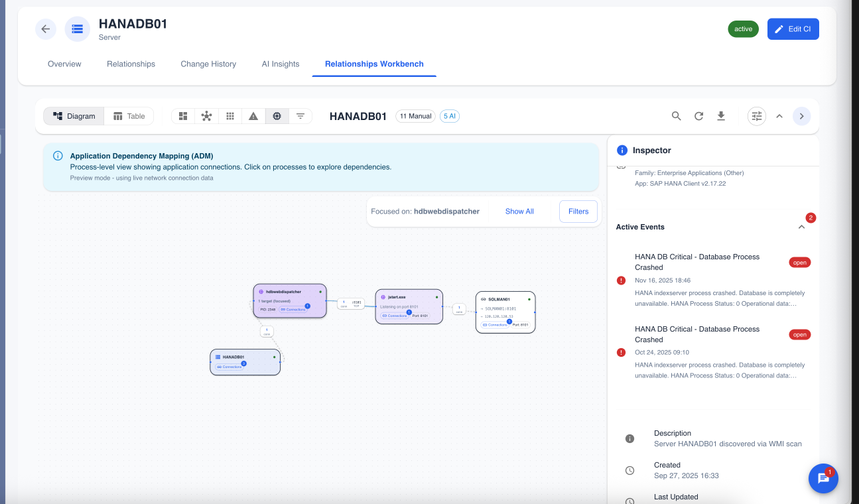This screenshot has height=504, width=859.
Task: Refresh the diagram with the reload icon
Action: pos(698,115)
